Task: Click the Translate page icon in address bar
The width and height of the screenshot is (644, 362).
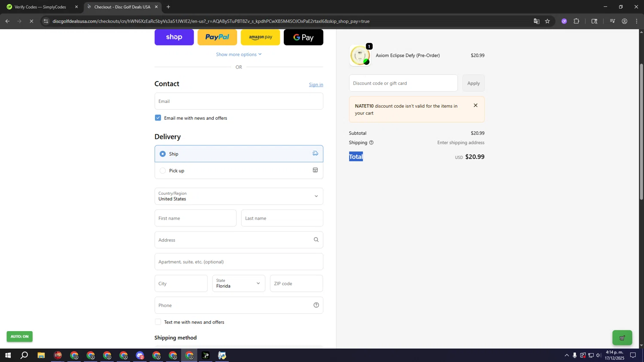Action: tap(536, 21)
